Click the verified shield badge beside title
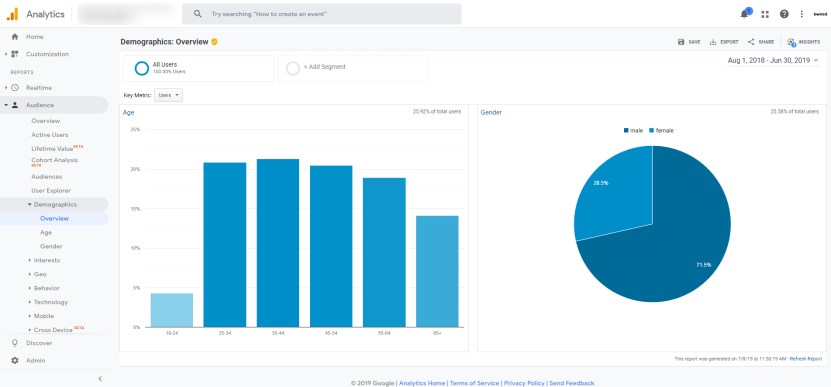 tap(214, 41)
